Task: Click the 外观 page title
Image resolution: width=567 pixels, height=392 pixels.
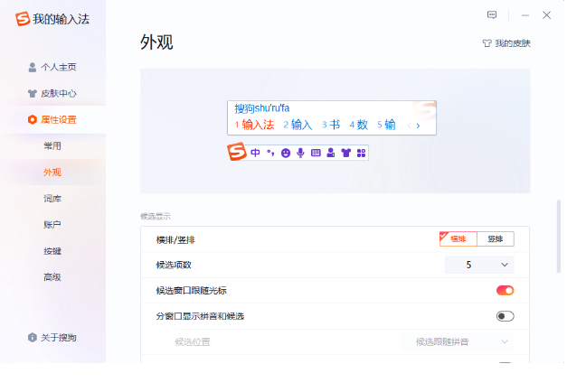Action: [x=156, y=42]
